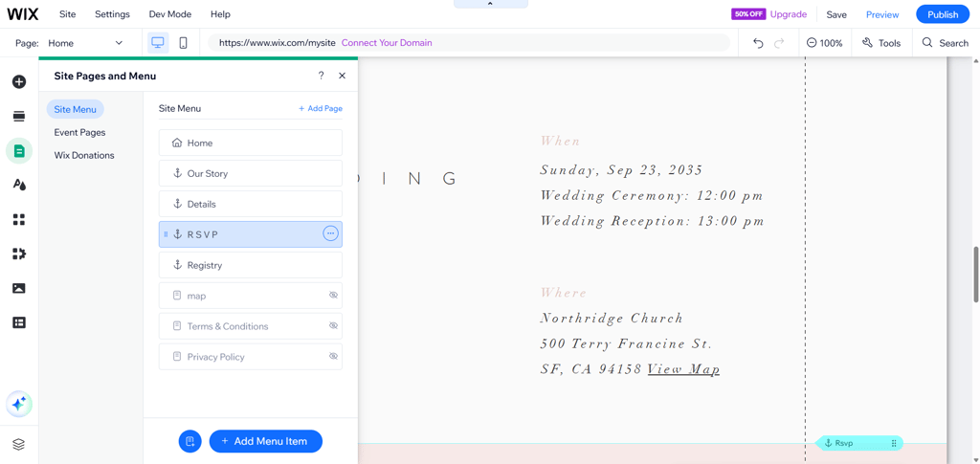Select the Site Menu tab
980x464 pixels.
pos(75,109)
